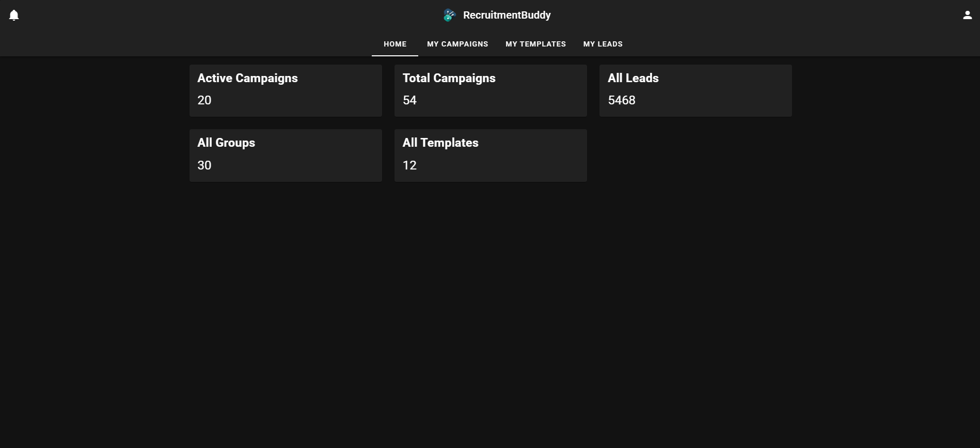Screen dimensions: 980x448
Task: Open the Total Campaigns card
Action: pyautogui.click(x=491, y=90)
